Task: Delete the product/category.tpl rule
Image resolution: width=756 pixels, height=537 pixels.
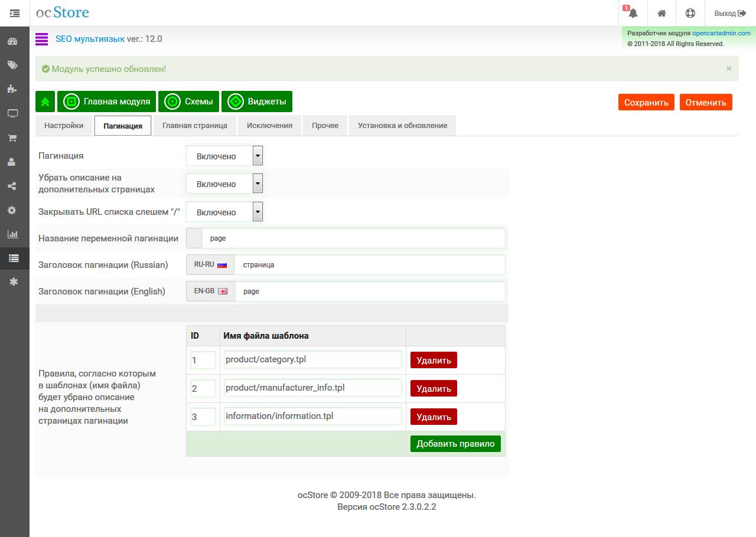Action: [x=434, y=360]
